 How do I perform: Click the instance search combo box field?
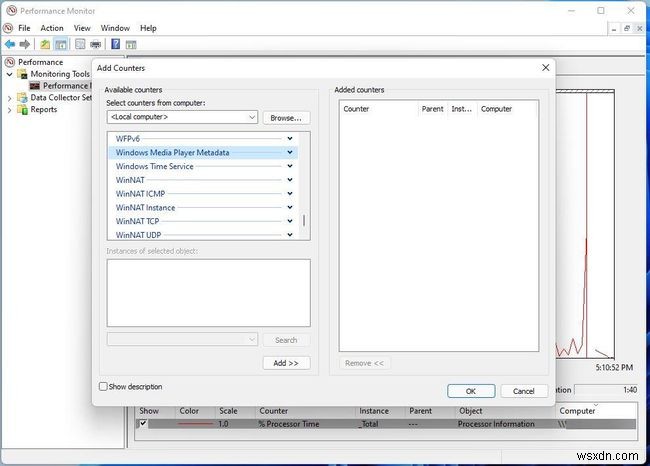pyautogui.click(x=182, y=340)
